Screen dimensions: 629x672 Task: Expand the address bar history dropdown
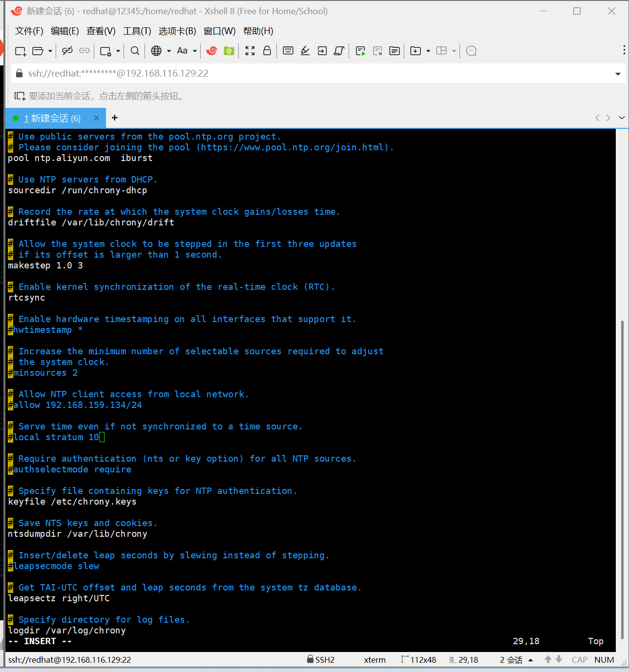coord(618,74)
